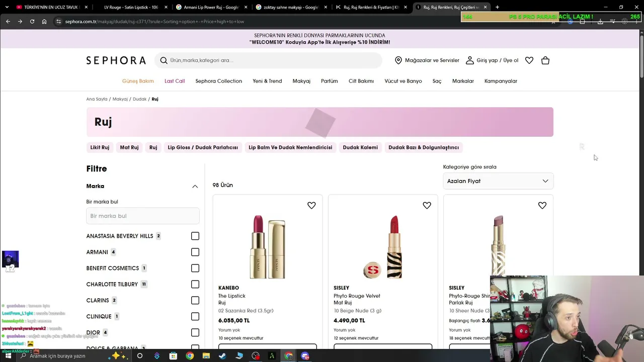Check the Charlotte Tilbury brand filter
This screenshot has height=362, width=644.
point(195,285)
